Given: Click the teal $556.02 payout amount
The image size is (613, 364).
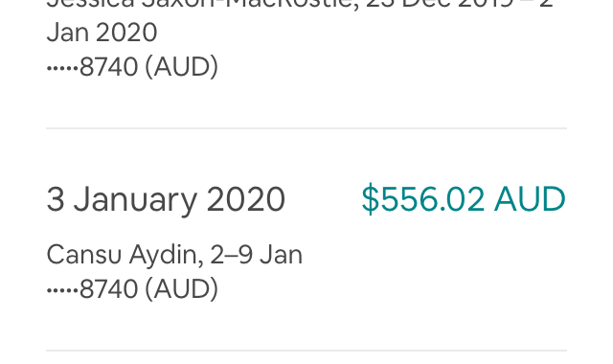Looking at the screenshot, I should coord(464,200).
